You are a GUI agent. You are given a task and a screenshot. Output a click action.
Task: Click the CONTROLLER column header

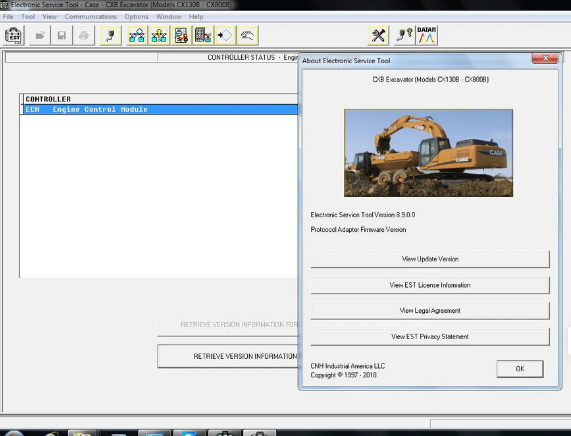tap(161, 99)
